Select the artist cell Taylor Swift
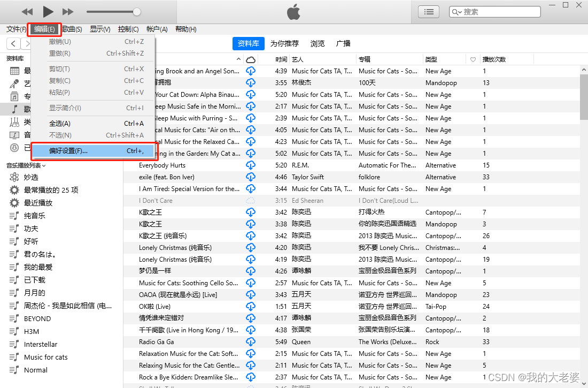Image resolution: width=588 pixels, height=388 pixels. coord(308,177)
